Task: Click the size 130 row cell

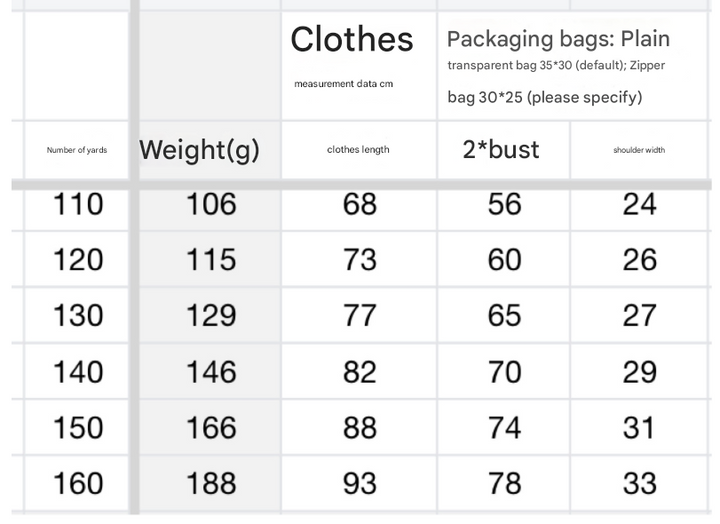Action: [x=78, y=316]
